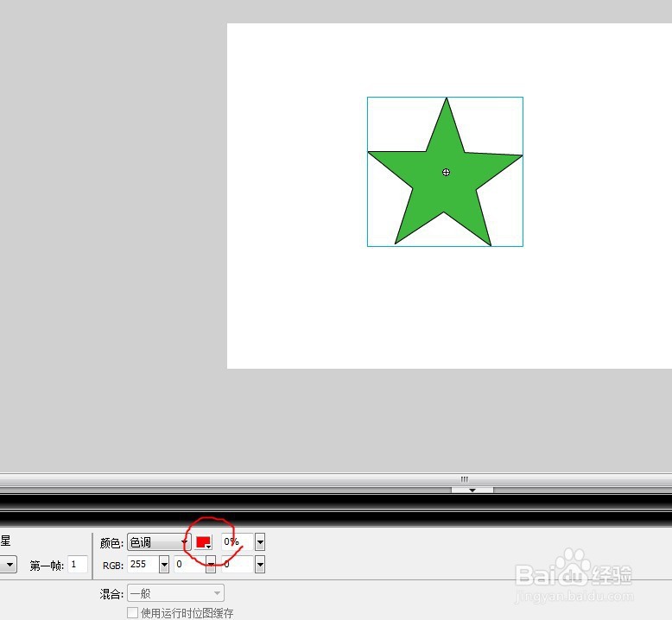Click the RGB red value field 255
Viewport: 672px width, 620px height.
point(143,564)
